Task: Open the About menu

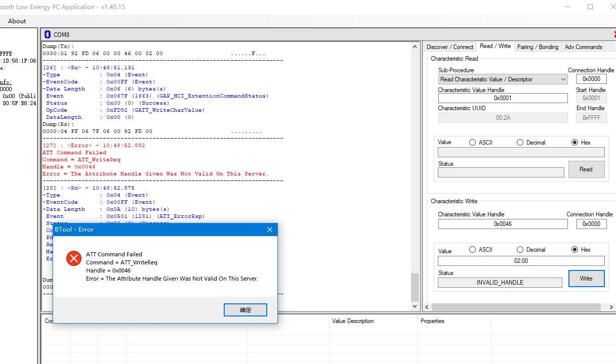Action: click(17, 21)
